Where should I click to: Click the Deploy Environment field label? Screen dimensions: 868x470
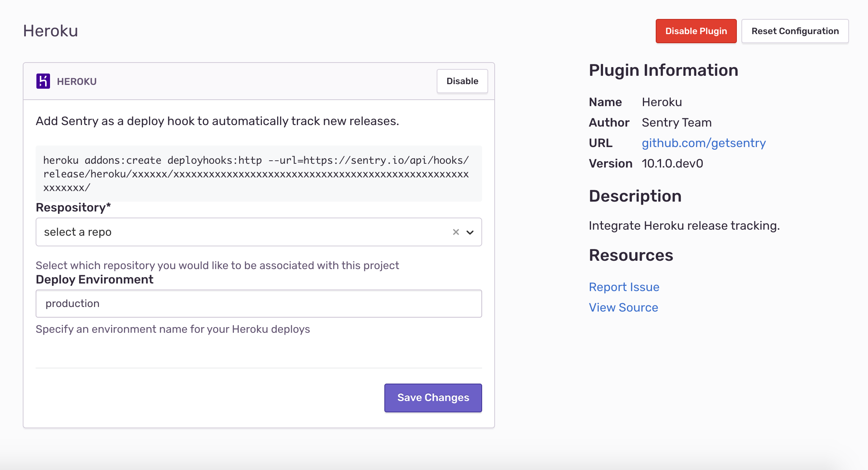point(94,279)
